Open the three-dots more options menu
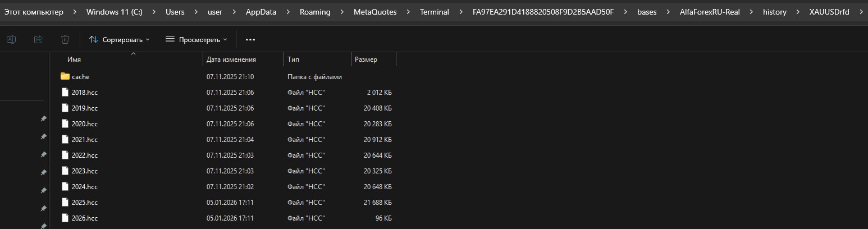868x229 pixels. [250, 39]
